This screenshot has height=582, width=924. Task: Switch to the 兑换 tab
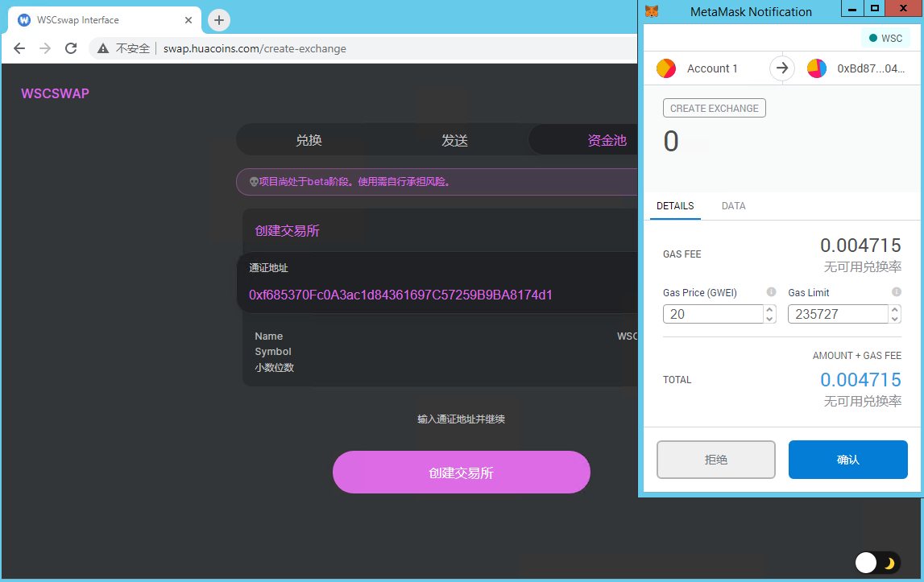pos(309,140)
